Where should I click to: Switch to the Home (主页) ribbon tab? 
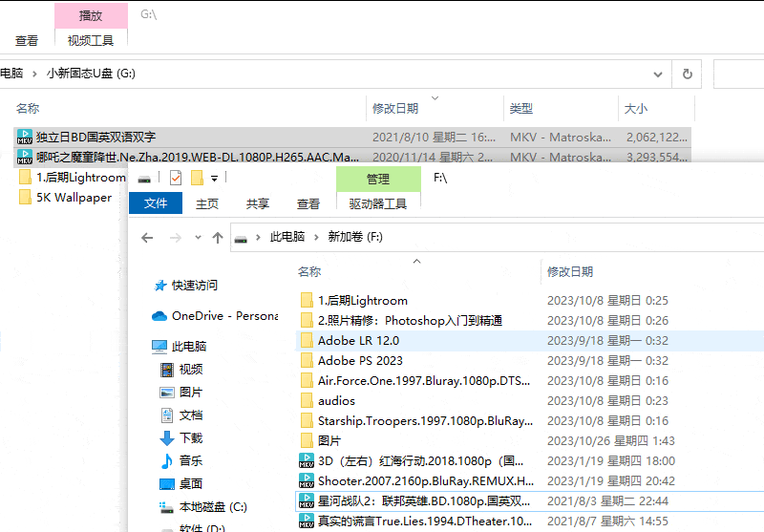[207, 203]
